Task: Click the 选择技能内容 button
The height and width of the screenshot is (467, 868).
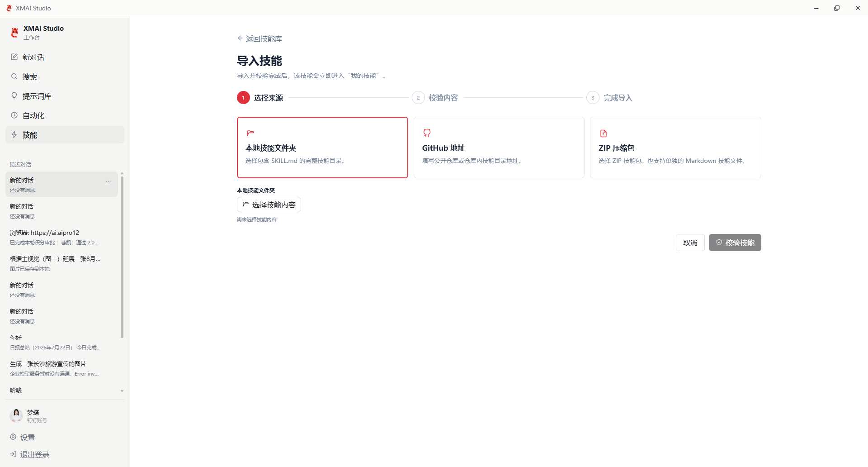Action: click(x=269, y=205)
